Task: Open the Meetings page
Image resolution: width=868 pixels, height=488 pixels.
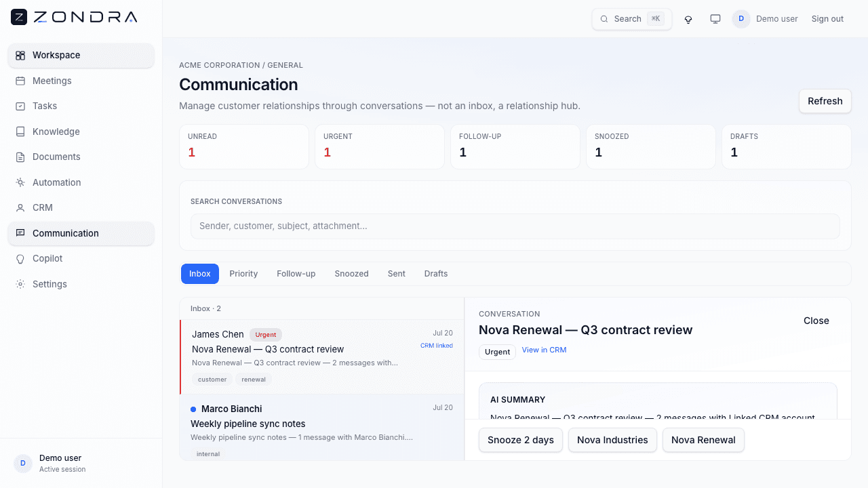Action: click(x=81, y=81)
